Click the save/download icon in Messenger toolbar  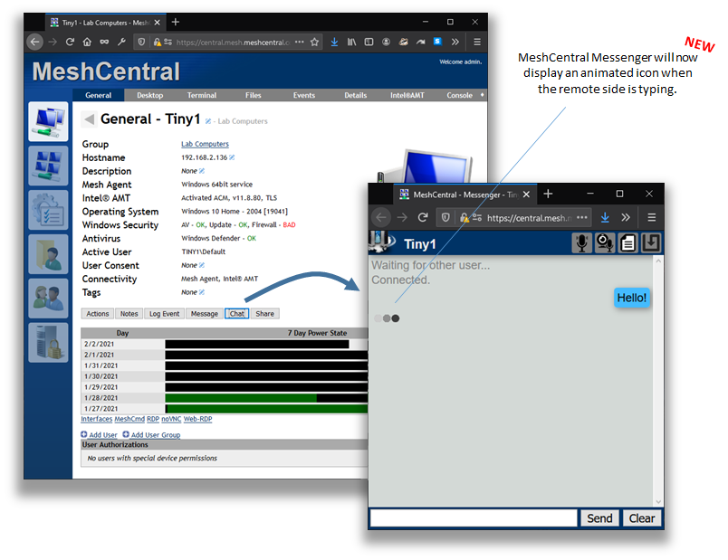click(x=651, y=242)
